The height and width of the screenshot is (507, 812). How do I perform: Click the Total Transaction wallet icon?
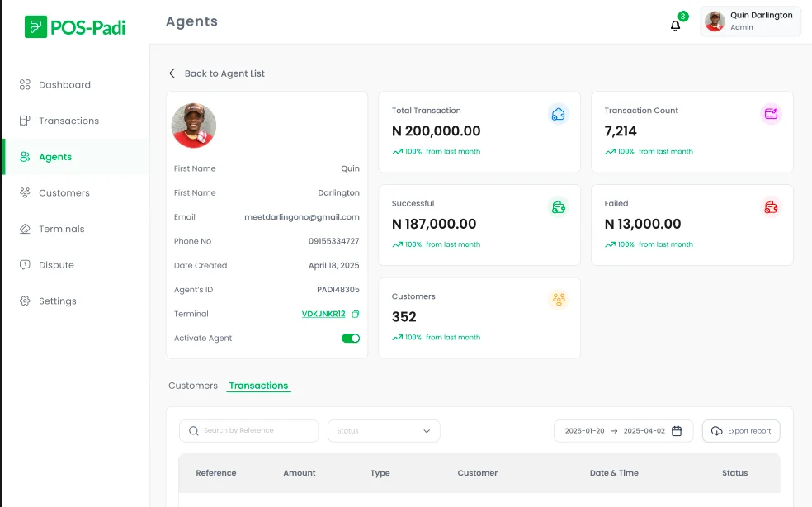(x=559, y=115)
